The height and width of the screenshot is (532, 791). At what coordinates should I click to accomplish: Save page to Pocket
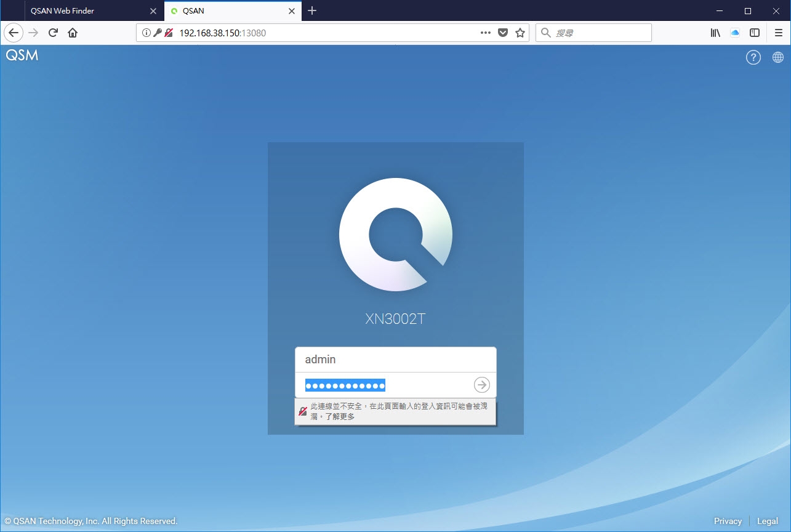coord(503,33)
